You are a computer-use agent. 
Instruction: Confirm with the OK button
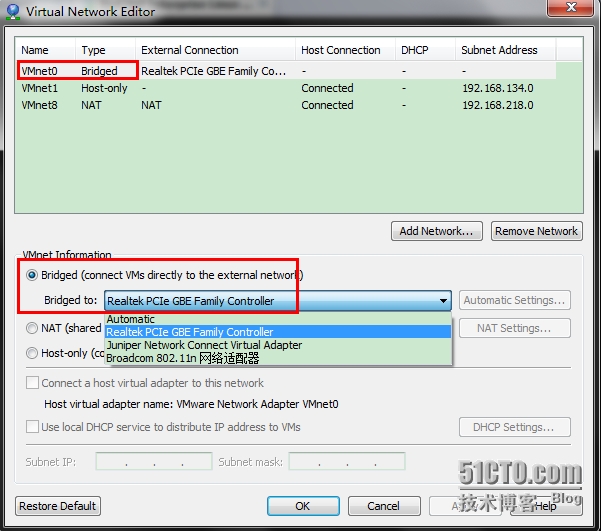(x=303, y=506)
